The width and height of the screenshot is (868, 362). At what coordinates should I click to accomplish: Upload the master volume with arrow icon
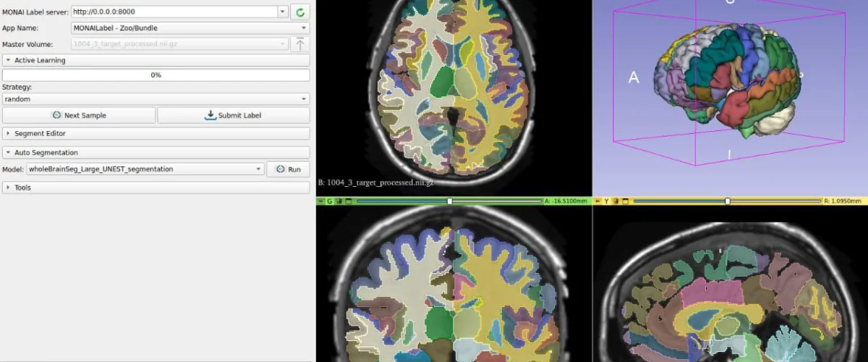300,44
